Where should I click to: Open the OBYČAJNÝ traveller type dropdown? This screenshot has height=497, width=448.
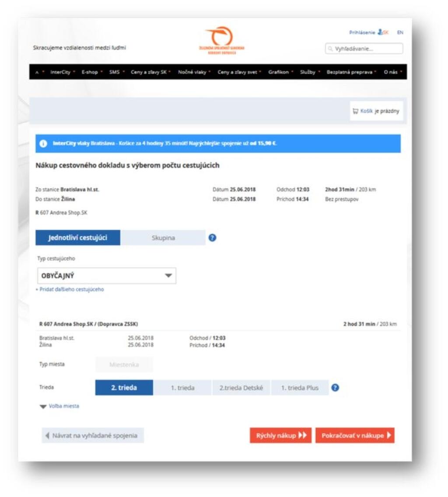(x=107, y=276)
